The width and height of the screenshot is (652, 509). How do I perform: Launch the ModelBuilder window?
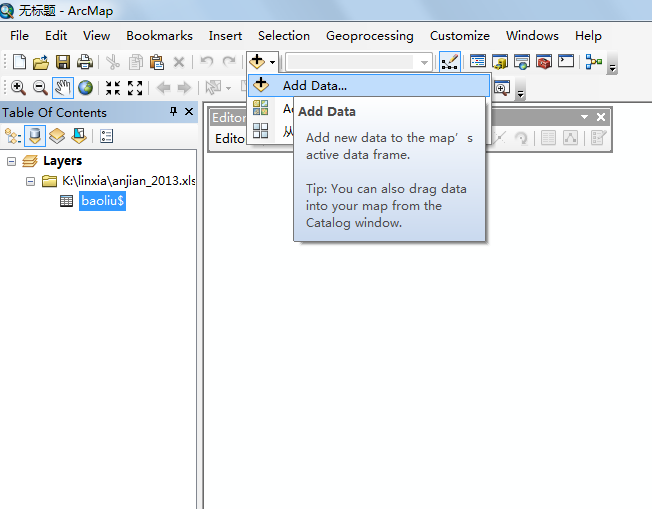(x=593, y=62)
